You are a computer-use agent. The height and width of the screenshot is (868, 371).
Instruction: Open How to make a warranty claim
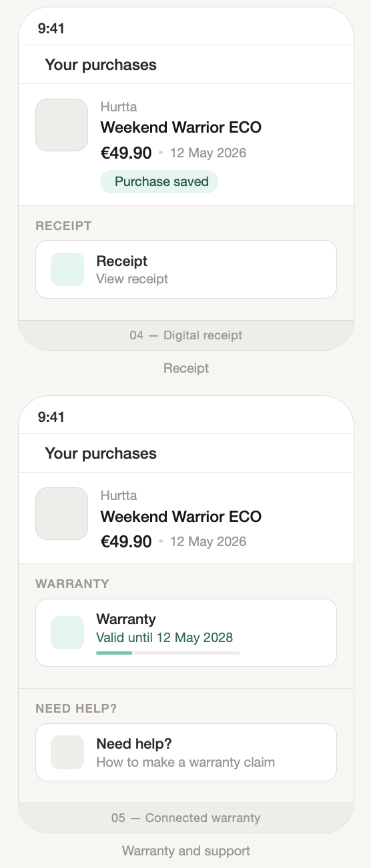tap(185, 762)
